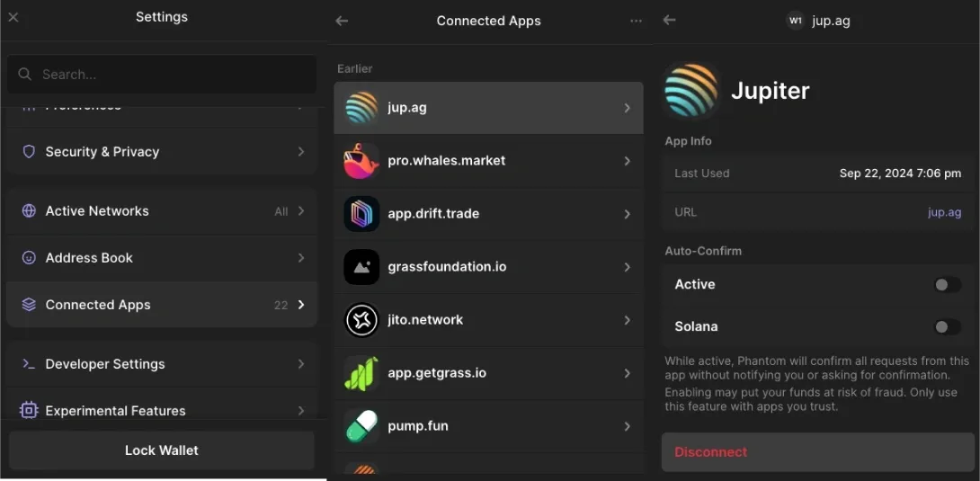Image resolution: width=980 pixels, height=481 pixels.
Task: Expand the app.drift.trade chevron
Action: point(627,214)
